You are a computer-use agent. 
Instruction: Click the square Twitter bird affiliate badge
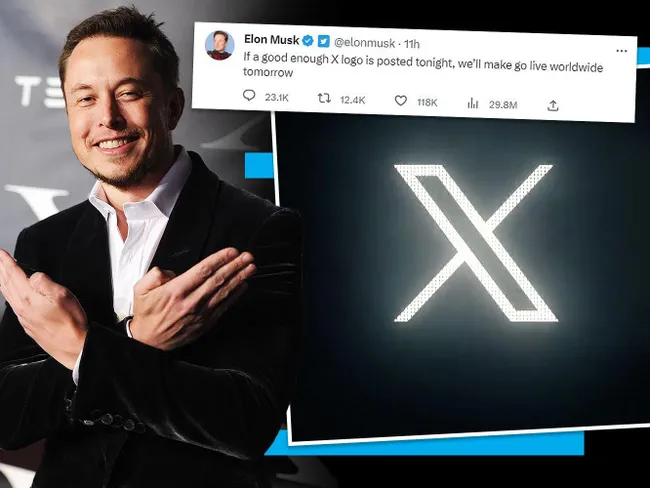324,41
